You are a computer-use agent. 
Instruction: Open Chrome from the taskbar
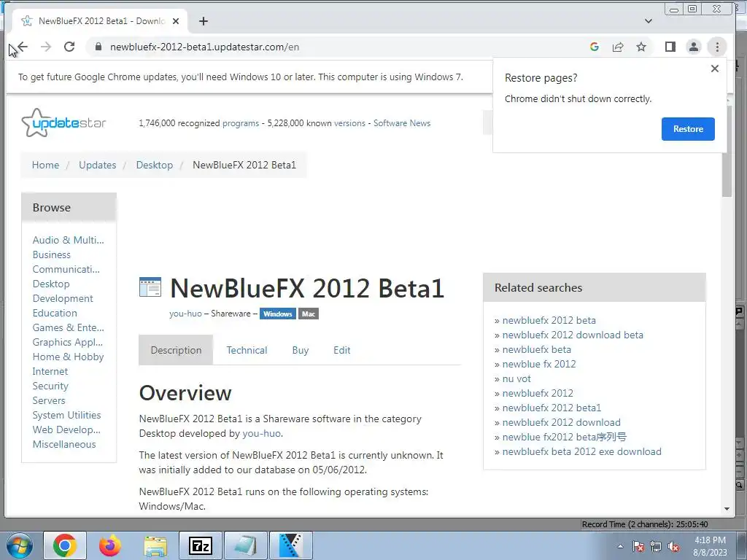(x=65, y=545)
